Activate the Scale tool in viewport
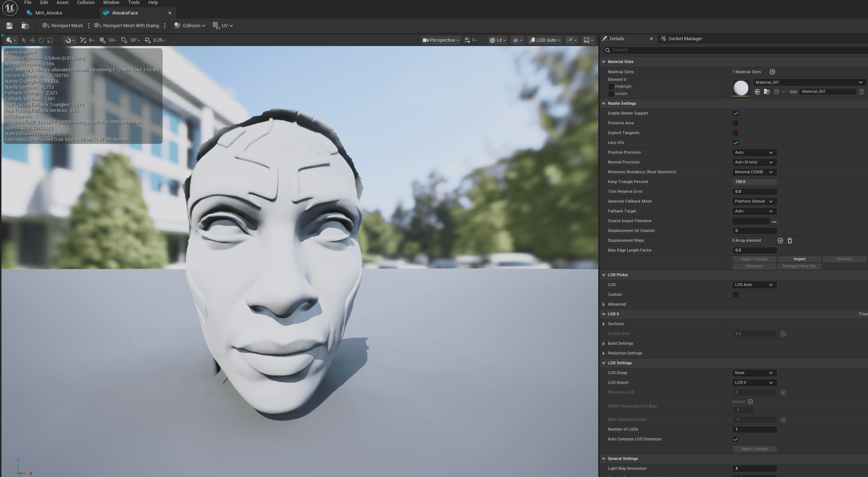The width and height of the screenshot is (868, 477). pyautogui.click(x=50, y=40)
